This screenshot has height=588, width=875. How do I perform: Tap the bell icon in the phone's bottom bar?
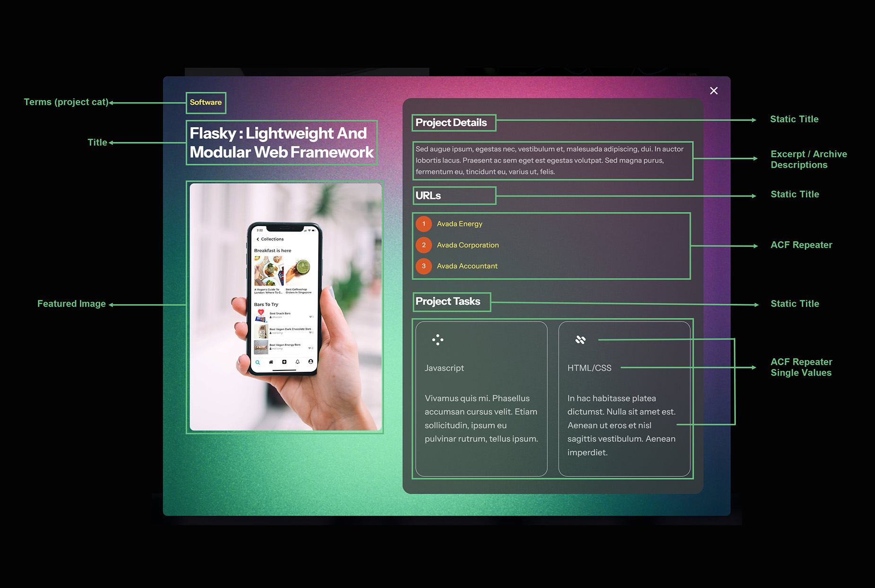[297, 362]
